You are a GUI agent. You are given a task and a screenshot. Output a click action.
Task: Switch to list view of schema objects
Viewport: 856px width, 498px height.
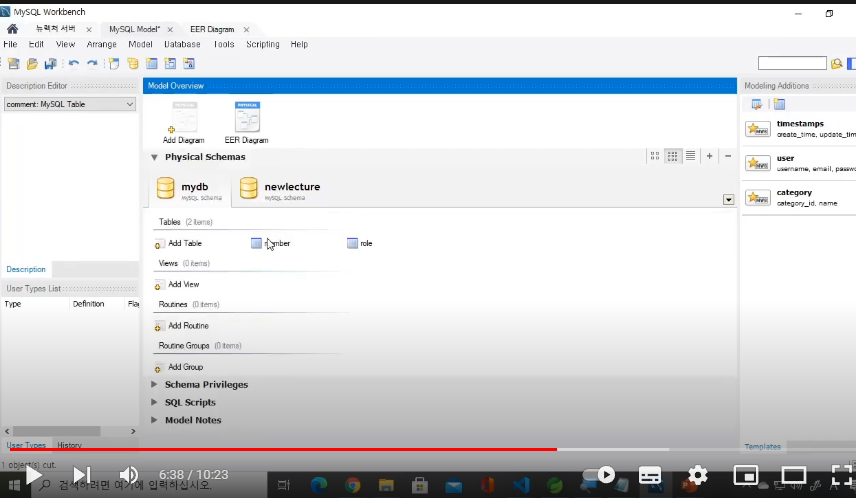click(x=691, y=156)
